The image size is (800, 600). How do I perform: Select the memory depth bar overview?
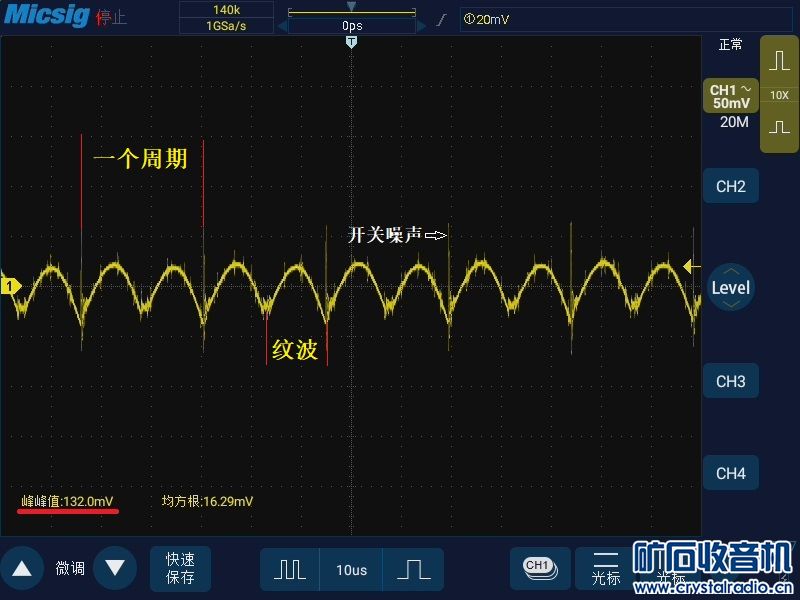tap(352, 12)
